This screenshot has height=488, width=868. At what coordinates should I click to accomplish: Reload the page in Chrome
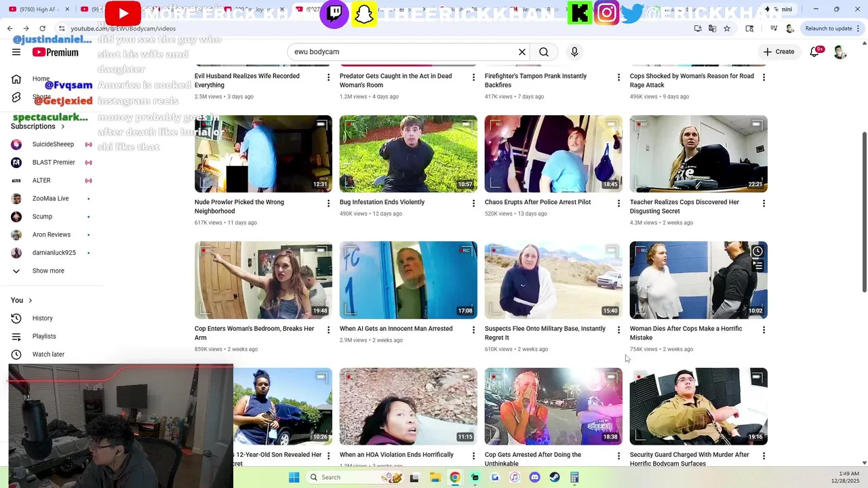43,28
